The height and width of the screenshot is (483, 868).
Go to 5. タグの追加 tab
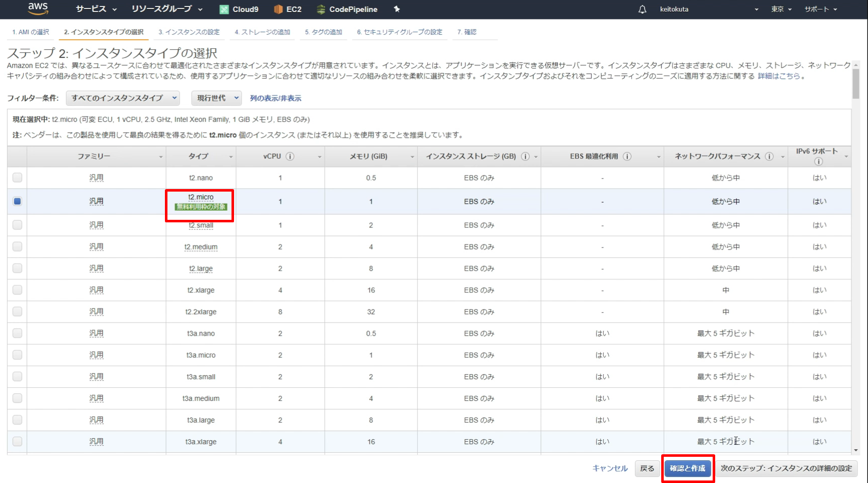point(323,32)
